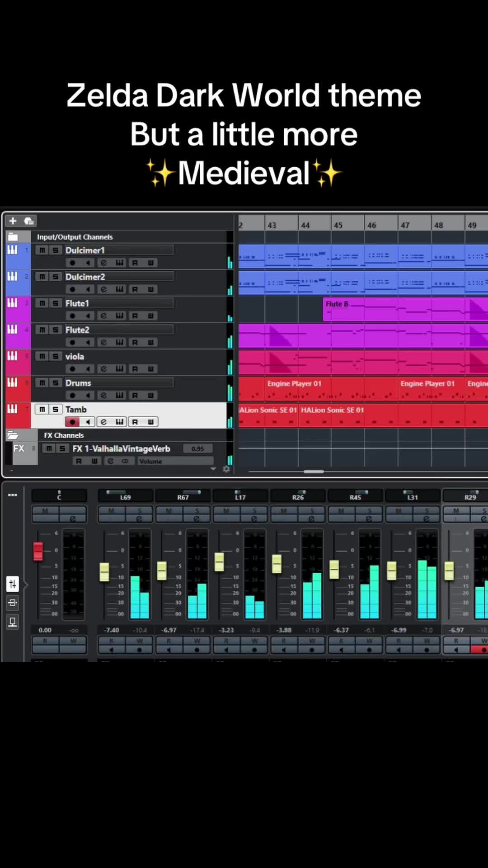
Task: Click the Add Track plus icon
Action: click(13, 221)
